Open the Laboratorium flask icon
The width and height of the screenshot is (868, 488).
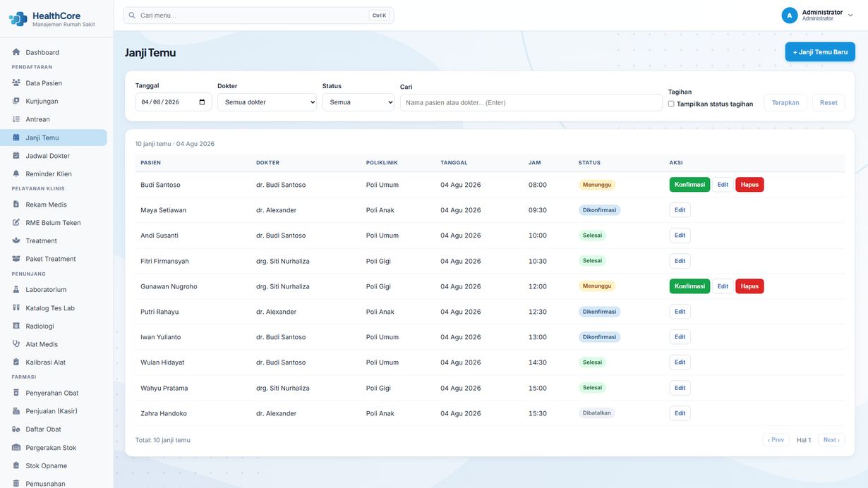(x=16, y=289)
